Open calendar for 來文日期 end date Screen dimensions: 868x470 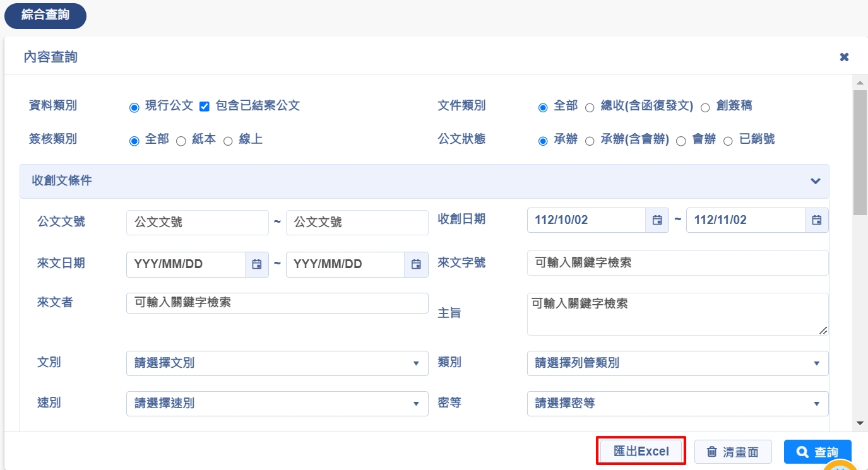416,264
